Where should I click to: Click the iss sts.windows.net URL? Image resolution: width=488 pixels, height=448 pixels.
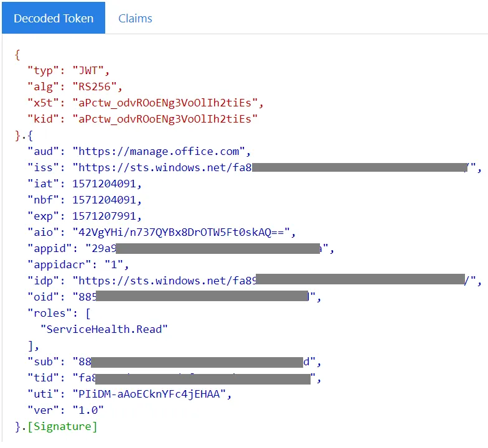point(162,167)
